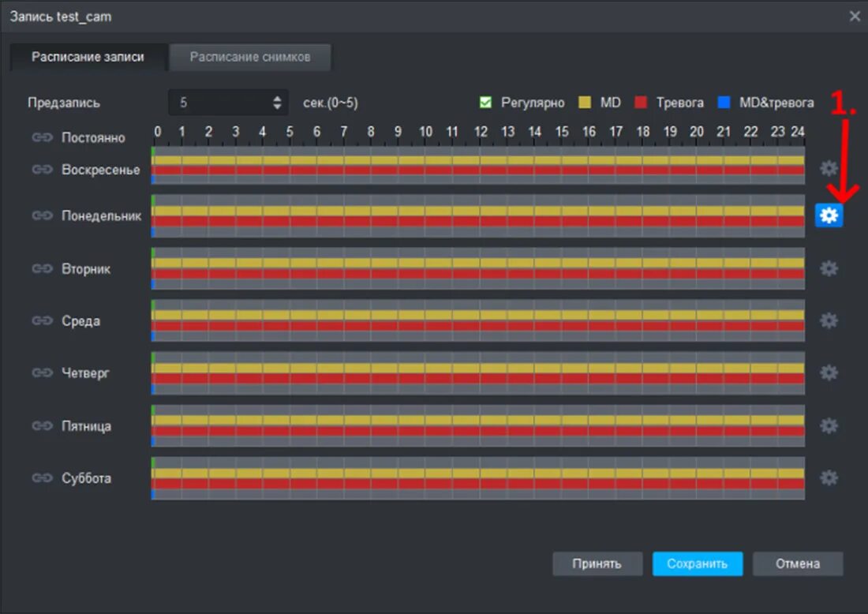Click hour 18 on the time ruler
This screenshot has width=868, height=614.
[x=642, y=132]
